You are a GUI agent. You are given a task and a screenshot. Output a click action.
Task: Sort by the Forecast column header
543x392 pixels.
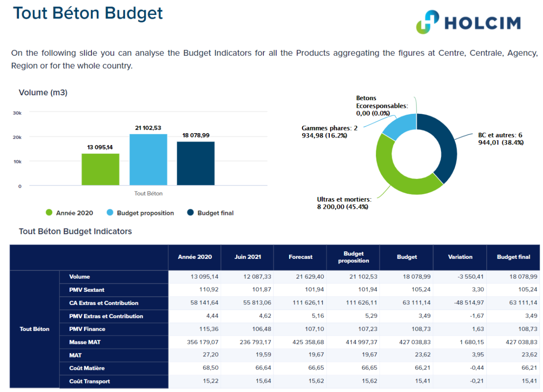pyautogui.click(x=300, y=257)
